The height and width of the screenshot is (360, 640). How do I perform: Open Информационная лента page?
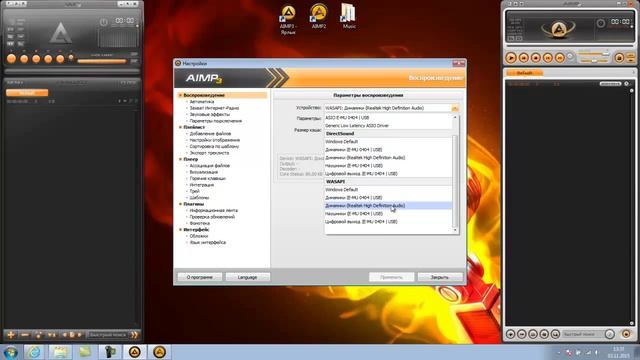coord(213,211)
